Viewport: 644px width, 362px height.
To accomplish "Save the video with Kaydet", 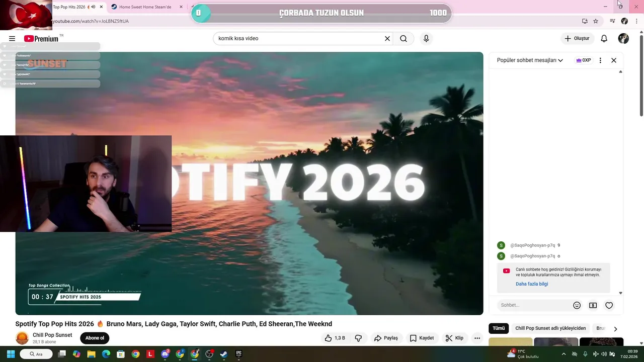I will point(422,338).
